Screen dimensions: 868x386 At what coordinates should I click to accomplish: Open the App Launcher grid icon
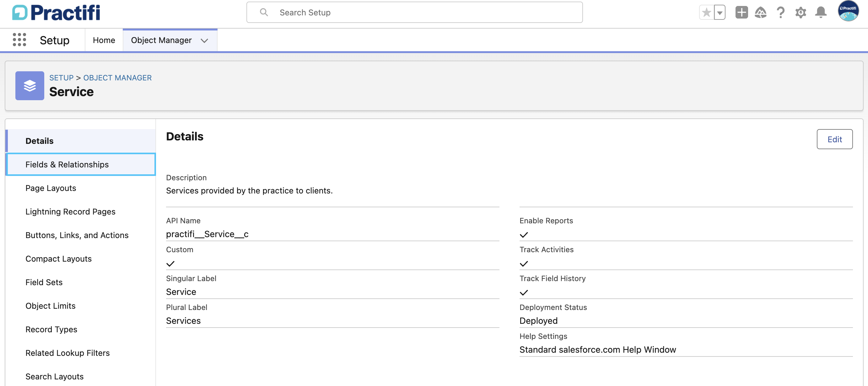click(x=19, y=40)
